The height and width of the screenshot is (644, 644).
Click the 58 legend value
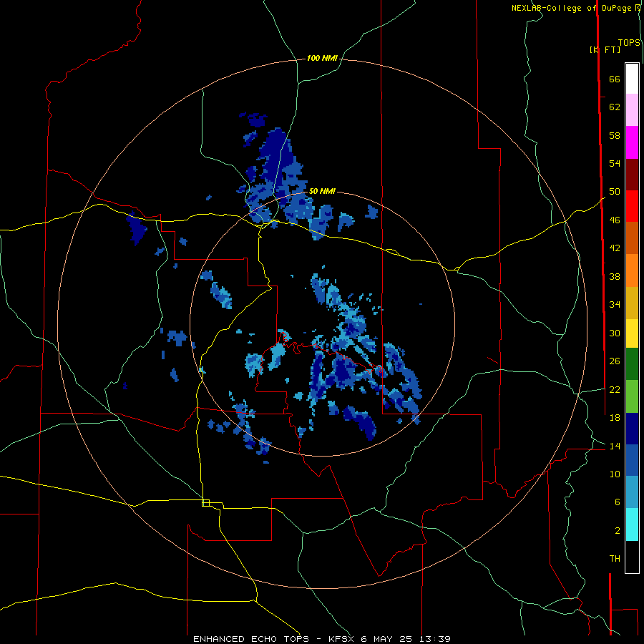(x=615, y=135)
